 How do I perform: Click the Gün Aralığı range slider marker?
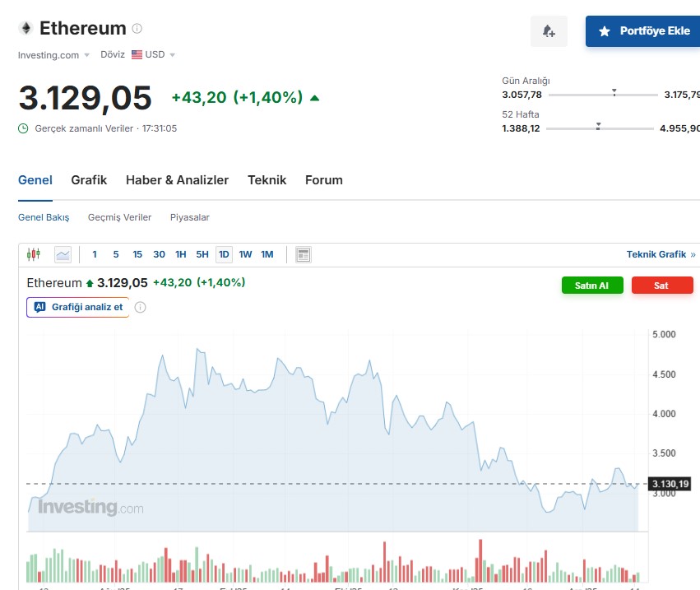(613, 94)
